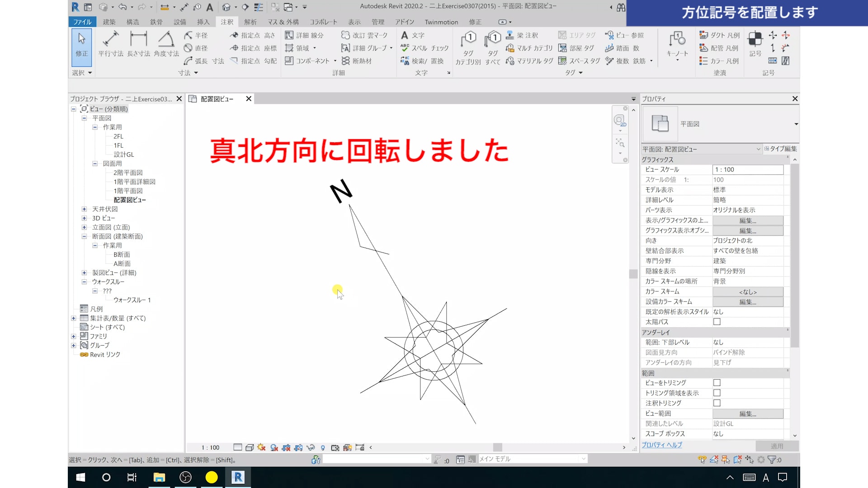Click the 断熱材 insulation tool
This screenshot has width=868, height=488.
[x=357, y=61]
